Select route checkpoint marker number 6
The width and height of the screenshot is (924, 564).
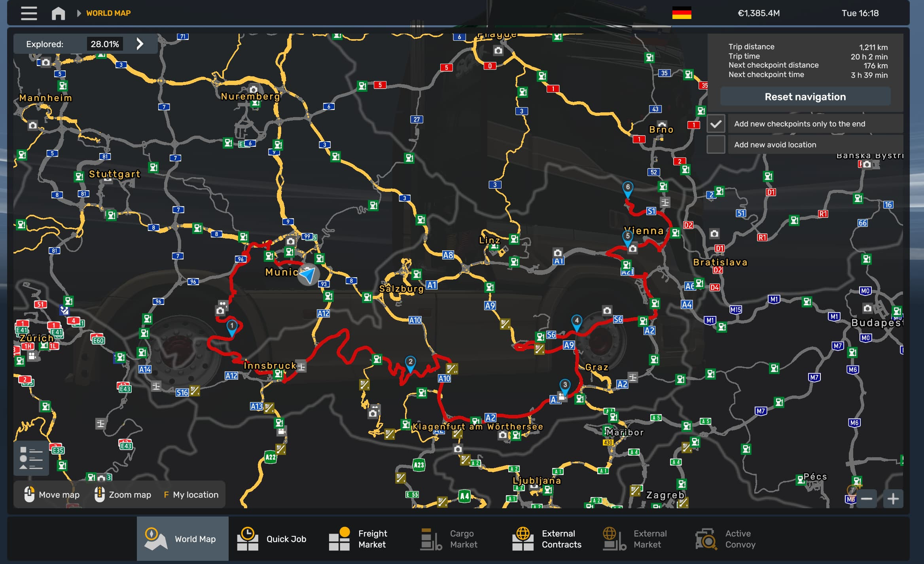[x=628, y=188]
